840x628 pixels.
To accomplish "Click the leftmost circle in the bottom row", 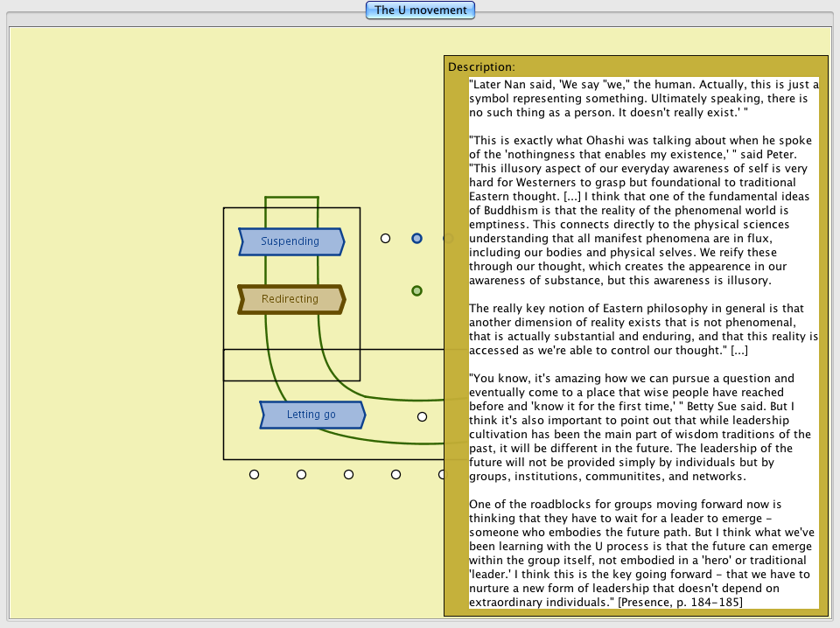I will pos(254,474).
